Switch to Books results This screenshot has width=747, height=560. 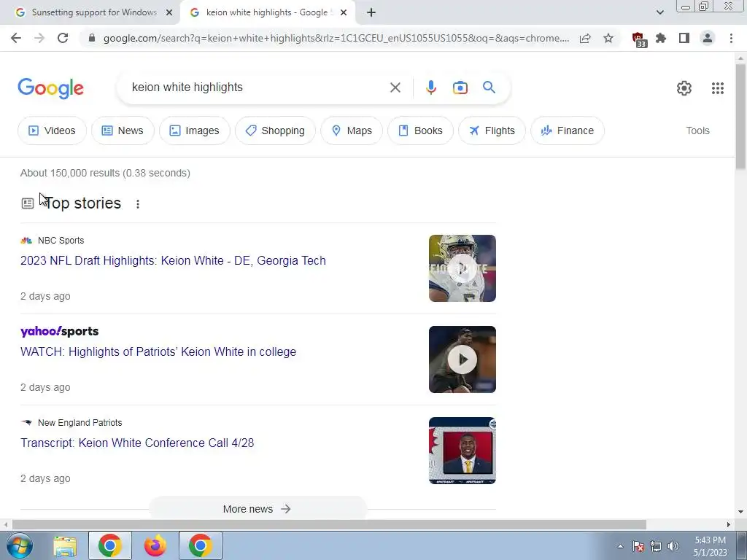420,131
